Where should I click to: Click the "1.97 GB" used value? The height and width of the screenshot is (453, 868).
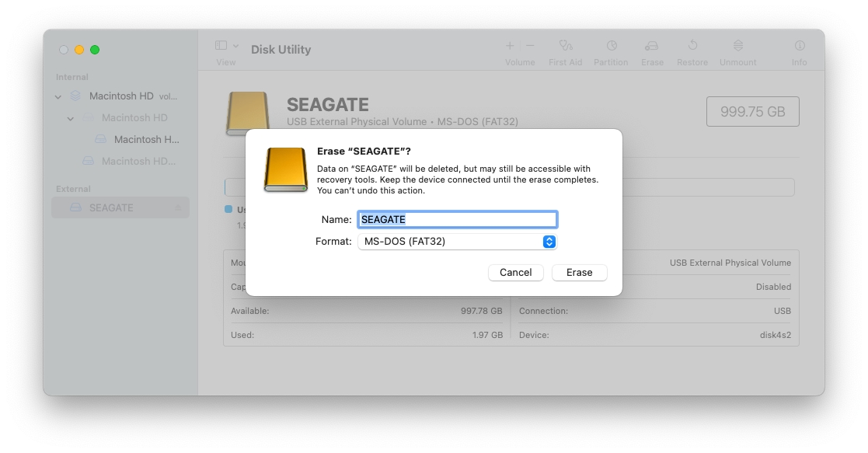click(x=488, y=335)
